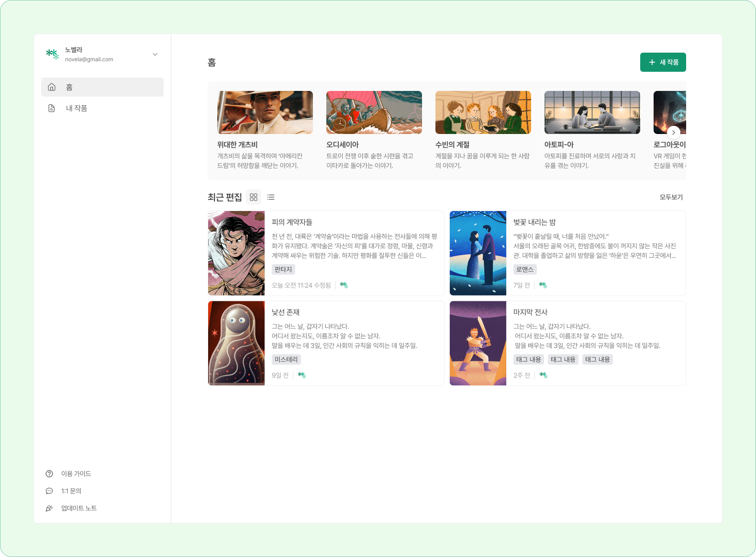Click author icon on 낯선 존재 card
This screenshot has height=557, width=756.
click(302, 375)
